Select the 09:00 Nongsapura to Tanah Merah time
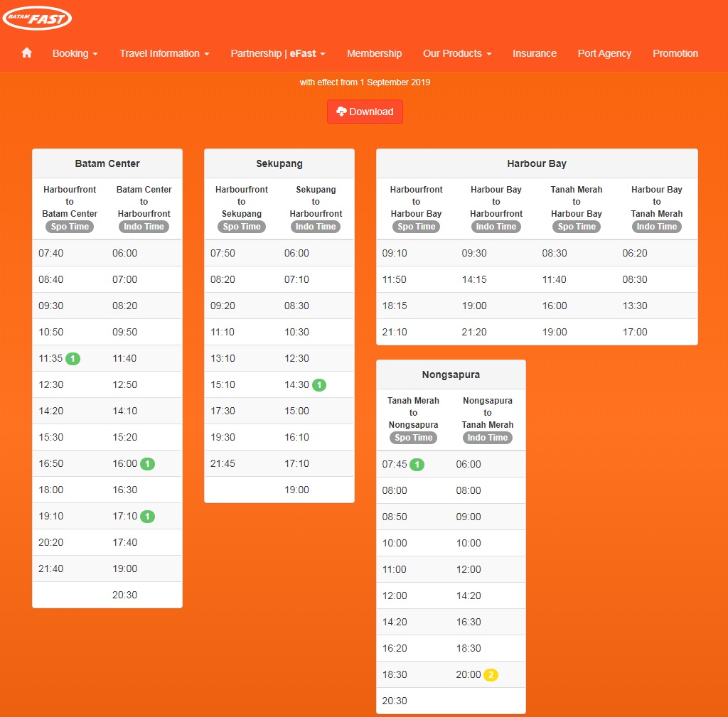The image size is (728, 717). click(x=469, y=517)
